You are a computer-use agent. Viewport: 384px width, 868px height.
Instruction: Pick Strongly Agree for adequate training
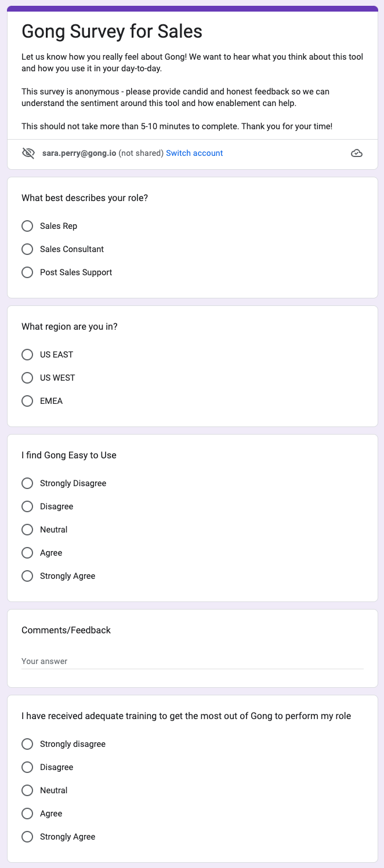tap(27, 837)
